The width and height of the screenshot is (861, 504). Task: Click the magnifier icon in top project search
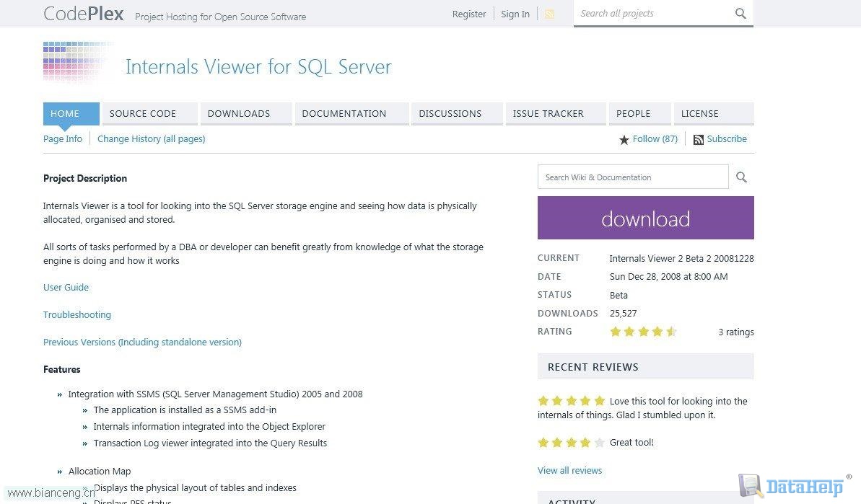click(x=740, y=13)
